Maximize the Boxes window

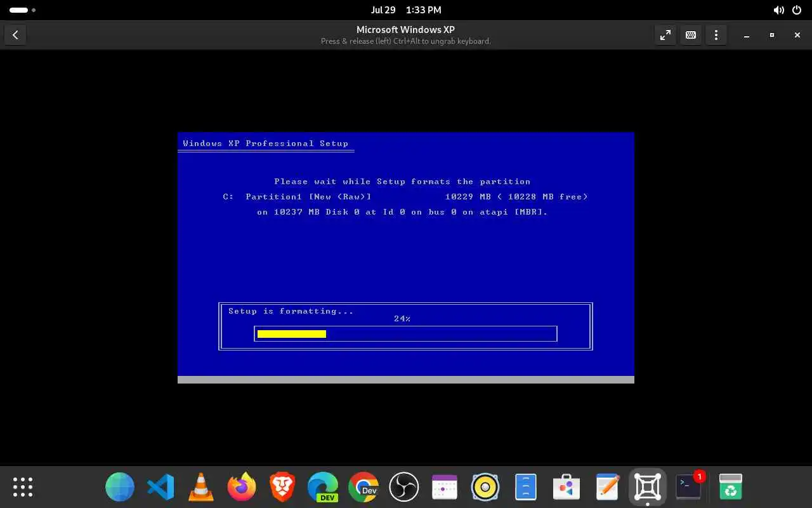[x=772, y=36]
